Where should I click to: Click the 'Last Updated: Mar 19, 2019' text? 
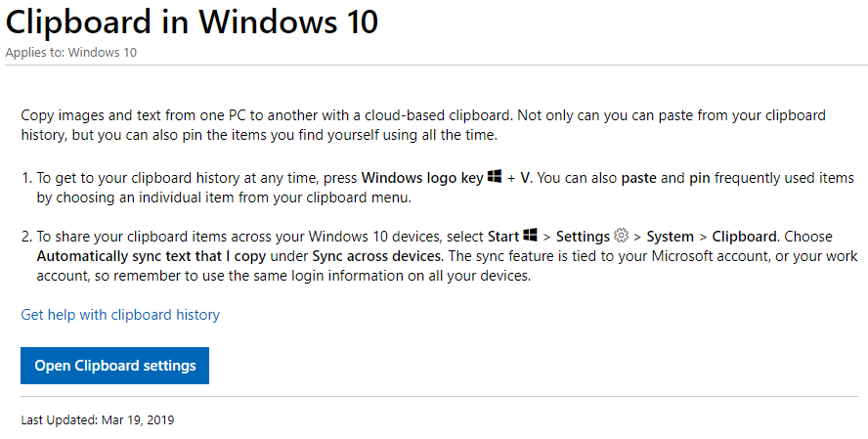[x=98, y=420]
